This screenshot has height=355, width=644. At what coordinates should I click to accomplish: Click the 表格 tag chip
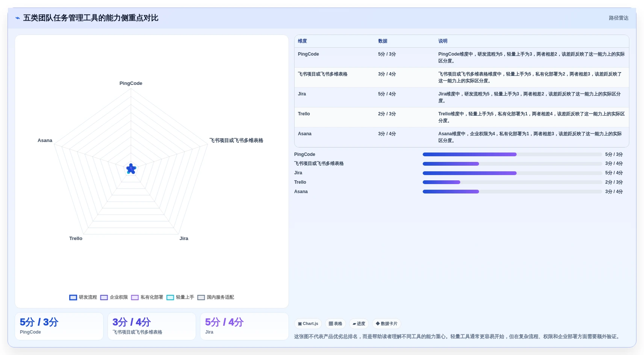pos(336,323)
